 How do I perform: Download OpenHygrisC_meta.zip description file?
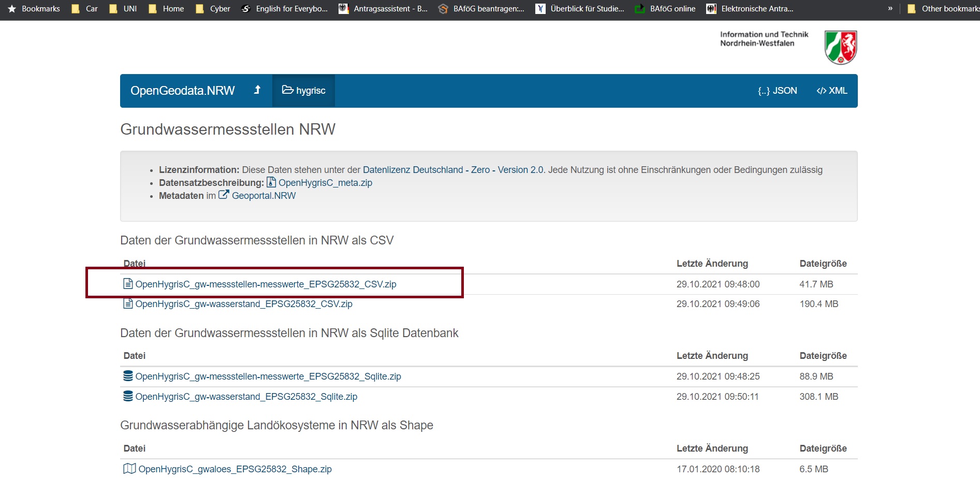[325, 183]
